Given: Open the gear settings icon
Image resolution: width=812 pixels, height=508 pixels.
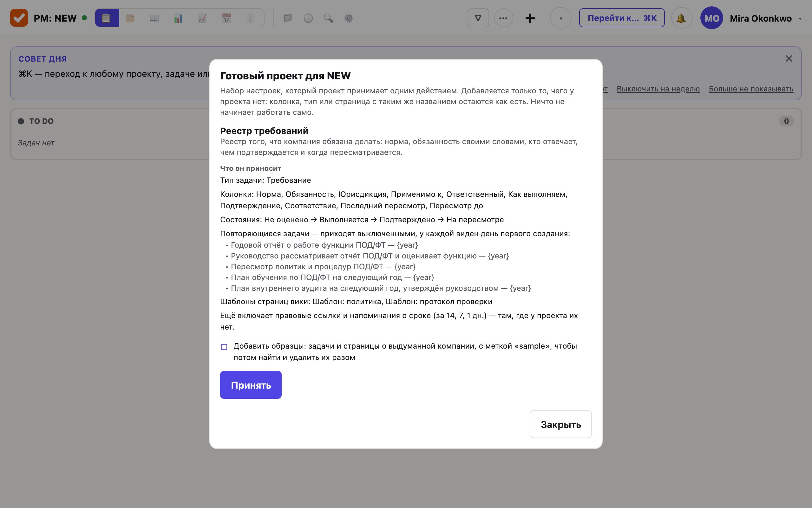Looking at the screenshot, I should pos(349,18).
